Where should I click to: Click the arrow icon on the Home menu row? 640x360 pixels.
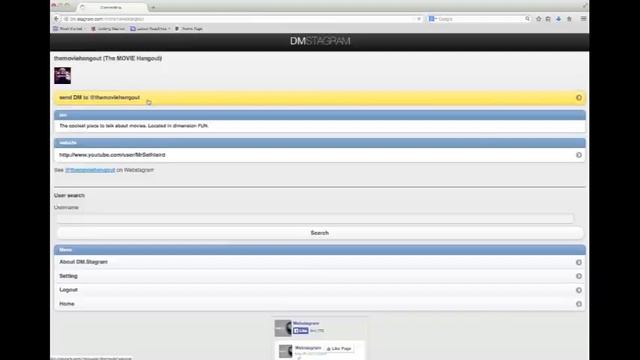579,304
